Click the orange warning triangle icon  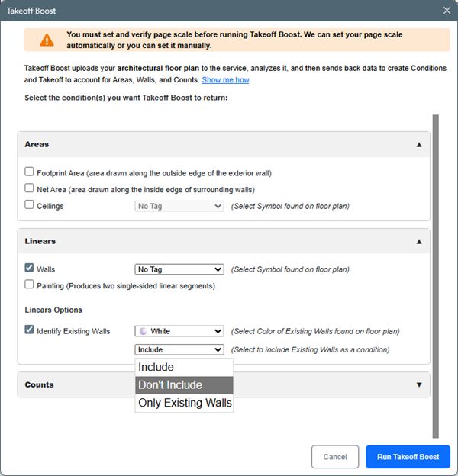click(x=47, y=40)
